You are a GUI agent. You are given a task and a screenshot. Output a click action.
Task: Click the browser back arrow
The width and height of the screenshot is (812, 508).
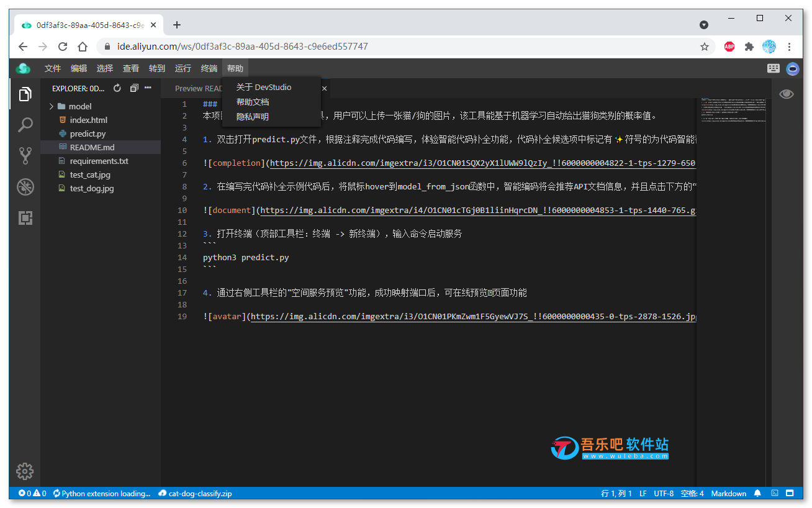coord(23,47)
